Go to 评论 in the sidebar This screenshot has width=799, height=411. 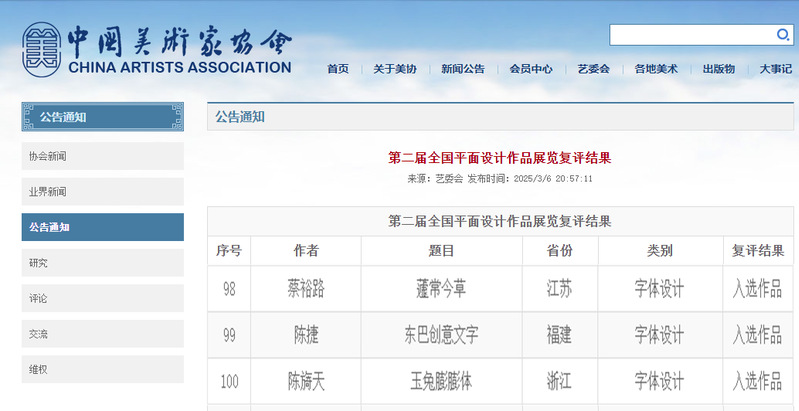[102, 298]
